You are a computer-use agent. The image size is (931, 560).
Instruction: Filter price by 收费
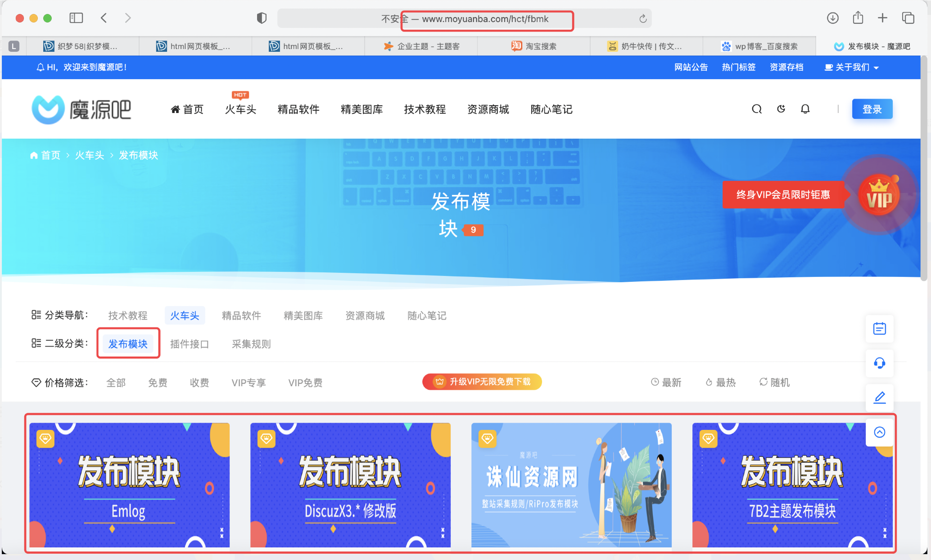199,383
